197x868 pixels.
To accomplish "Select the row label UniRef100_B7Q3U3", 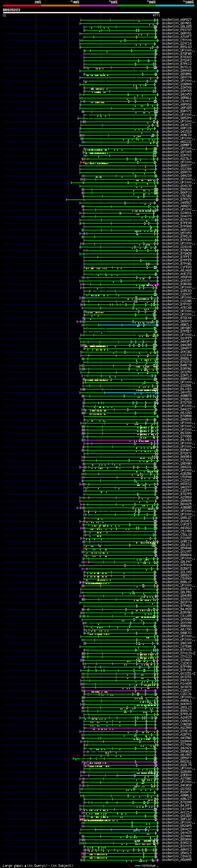I will 177,57.
